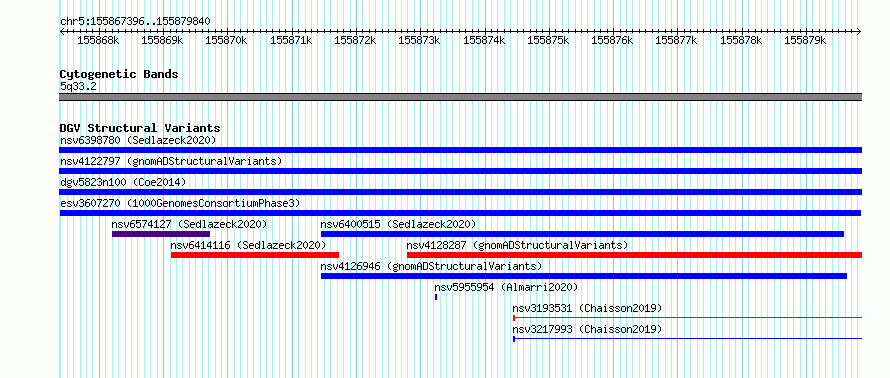This screenshot has height=378, width=890.
Task: Click the nsv6414116 (Sedlazeck2020) label
Action: coord(249,245)
